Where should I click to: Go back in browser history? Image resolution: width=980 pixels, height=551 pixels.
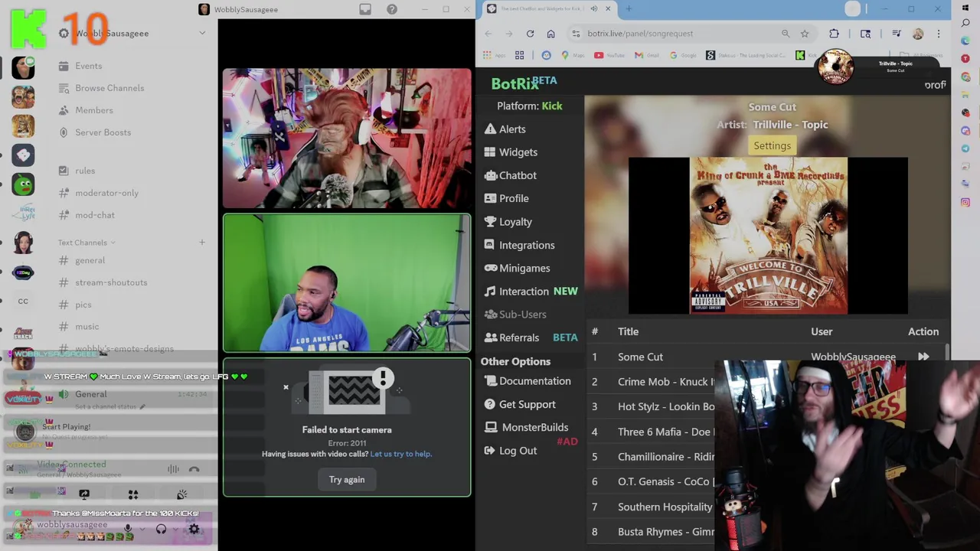point(488,34)
